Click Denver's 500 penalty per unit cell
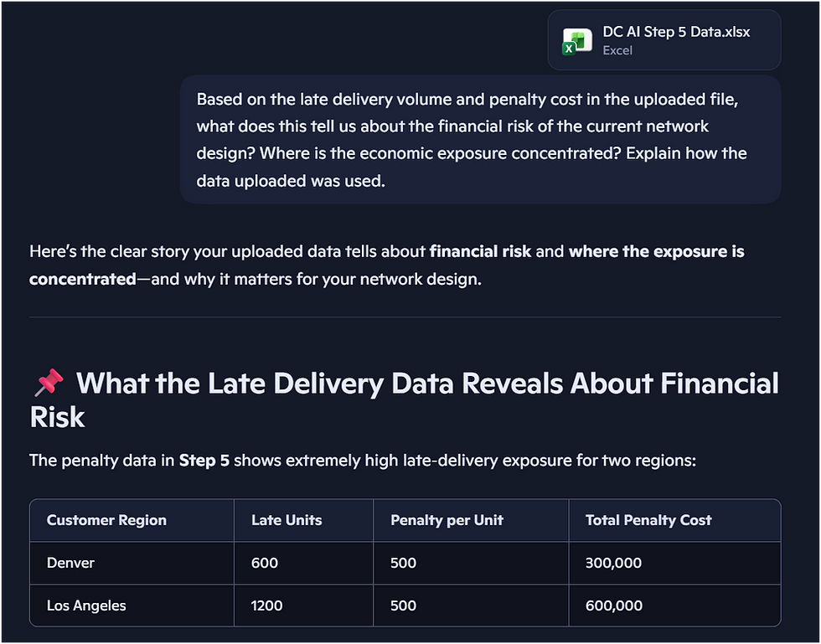 pos(403,563)
